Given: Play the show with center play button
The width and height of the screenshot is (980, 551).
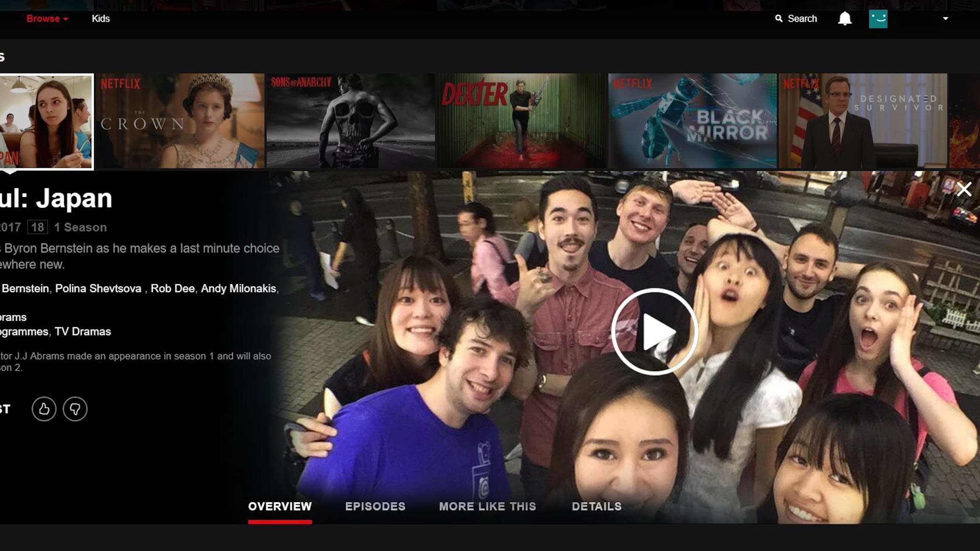Looking at the screenshot, I should click(655, 332).
